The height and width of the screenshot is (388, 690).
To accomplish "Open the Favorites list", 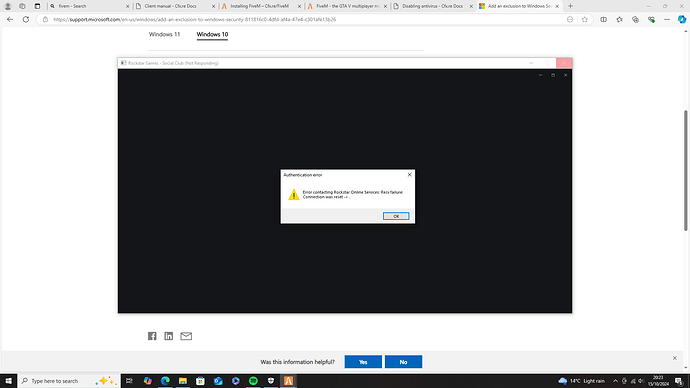I will pyautogui.click(x=619, y=19).
